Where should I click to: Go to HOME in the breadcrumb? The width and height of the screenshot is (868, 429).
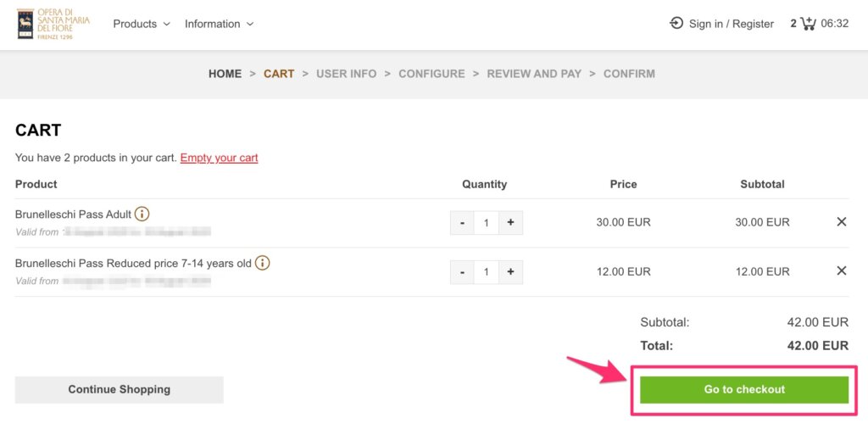pos(225,74)
